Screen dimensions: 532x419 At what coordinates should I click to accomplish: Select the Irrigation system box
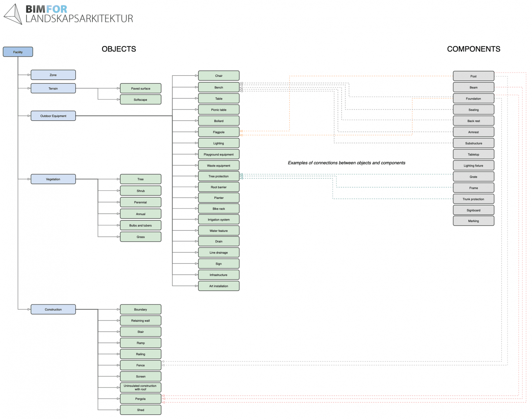[x=219, y=219]
